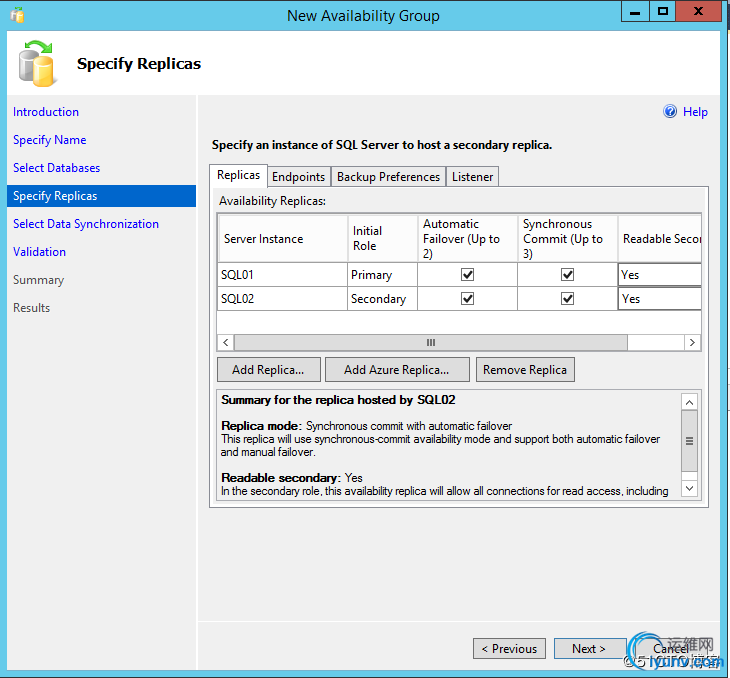This screenshot has height=678, width=730.
Task: Click the Add Azure Replica button
Action: (x=397, y=370)
